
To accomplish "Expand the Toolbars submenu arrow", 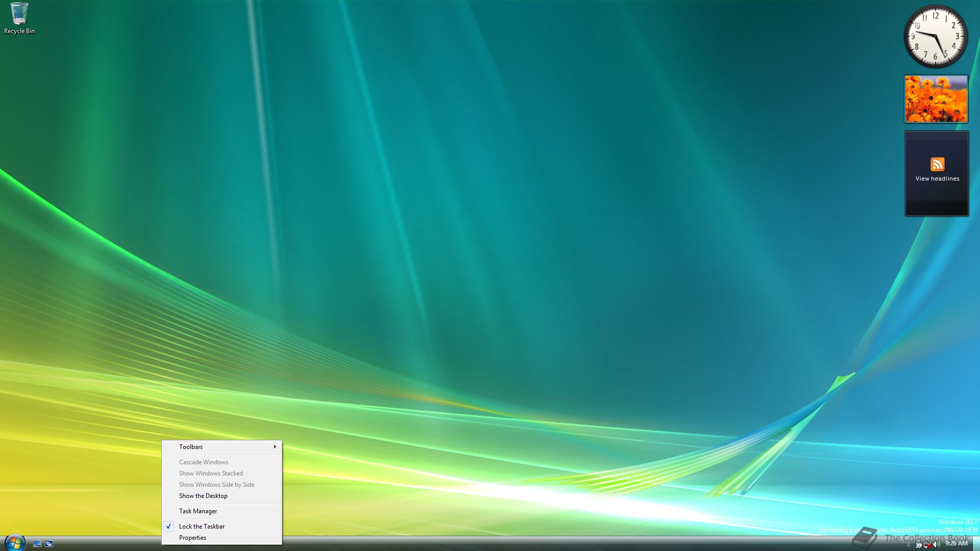I will click(x=275, y=447).
